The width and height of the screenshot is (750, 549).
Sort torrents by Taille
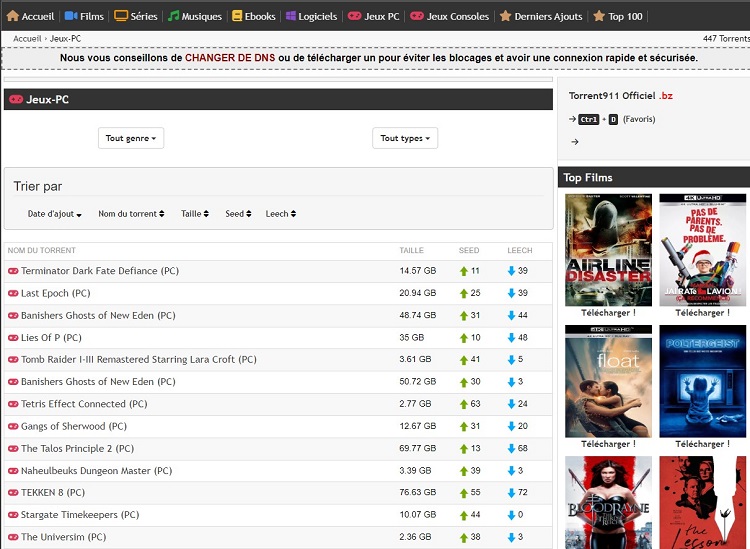(x=194, y=214)
